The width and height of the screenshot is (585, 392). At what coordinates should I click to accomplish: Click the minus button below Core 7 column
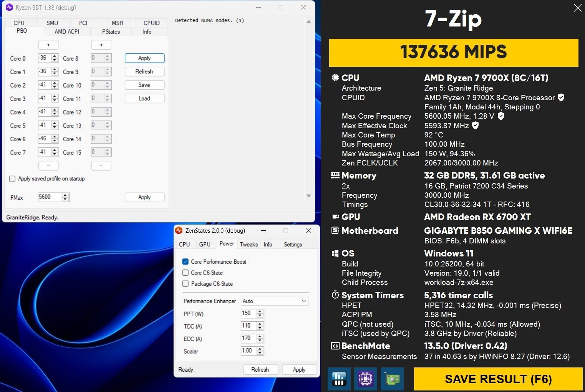pos(48,165)
